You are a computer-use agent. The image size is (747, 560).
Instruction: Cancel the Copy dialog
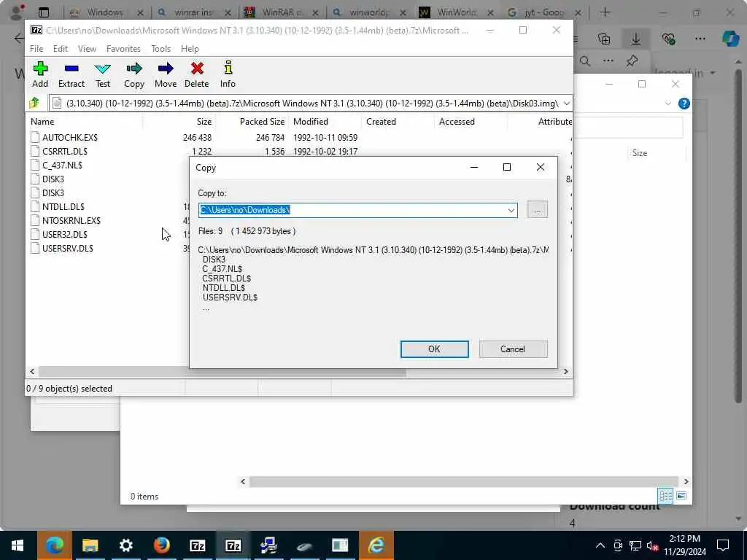(513, 349)
